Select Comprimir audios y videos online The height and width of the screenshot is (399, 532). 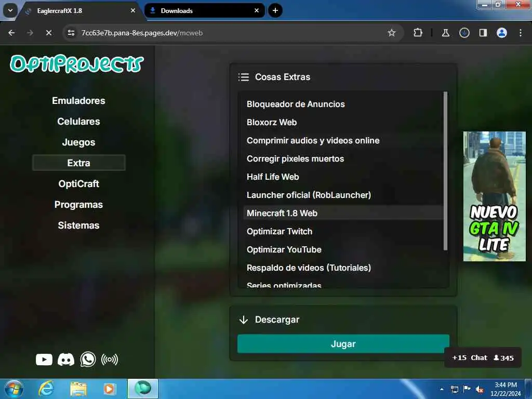coord(343,140)
